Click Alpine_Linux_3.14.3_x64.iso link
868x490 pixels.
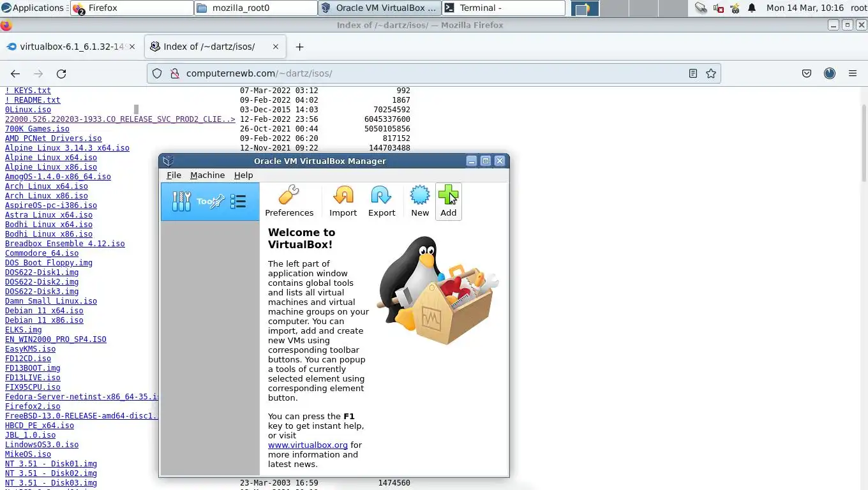pos(67,148)
